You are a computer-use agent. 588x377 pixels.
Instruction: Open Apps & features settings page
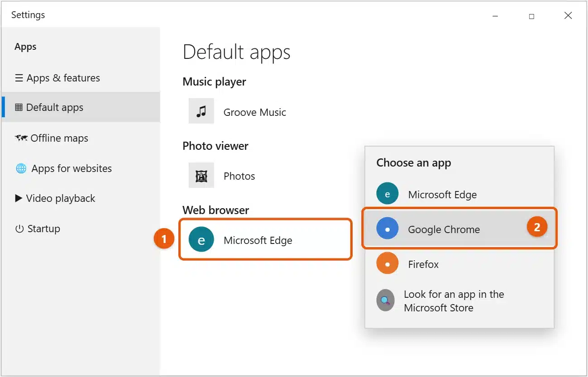pyautogui.click(x=81, y=78)
